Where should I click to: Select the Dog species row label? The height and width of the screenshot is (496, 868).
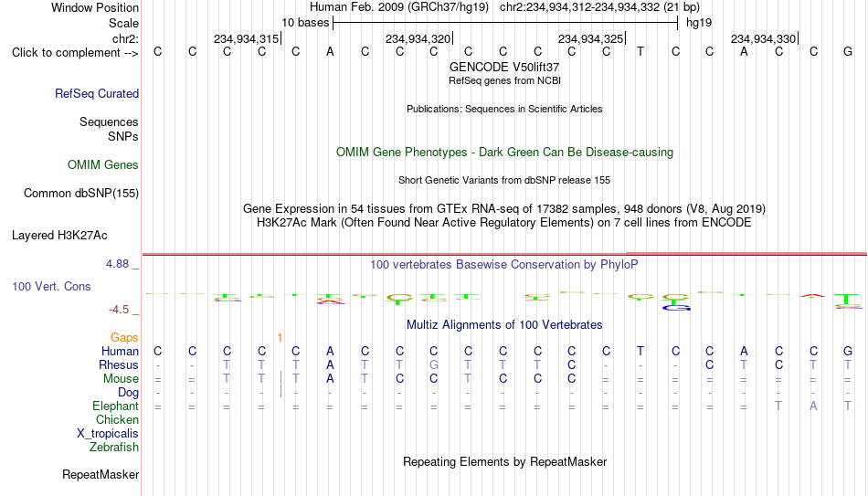[x=128, y=393]
